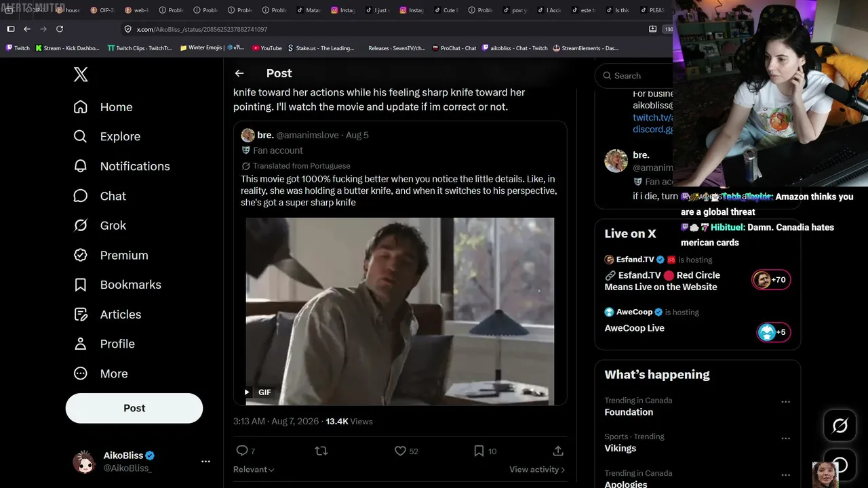The width and height of the screenshot is (868, 488).
Task: Open quoted author handle @amanimslove
Action: 307,135
